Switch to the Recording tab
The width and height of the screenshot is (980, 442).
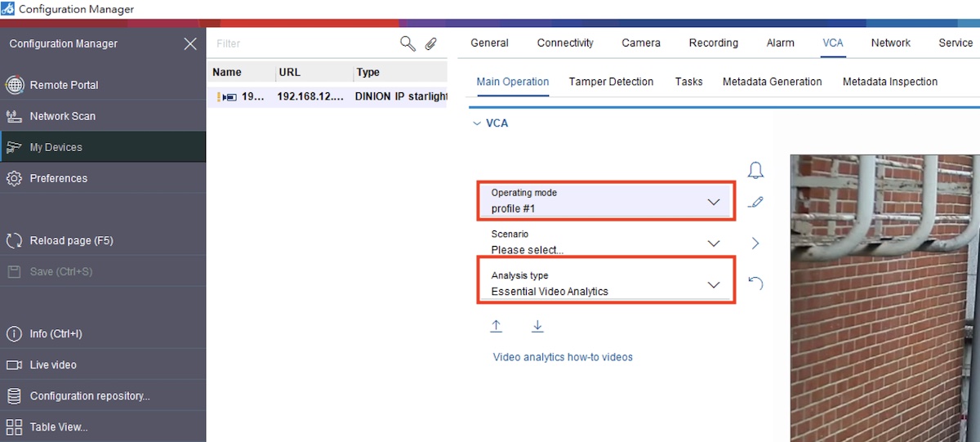(713, 42)
